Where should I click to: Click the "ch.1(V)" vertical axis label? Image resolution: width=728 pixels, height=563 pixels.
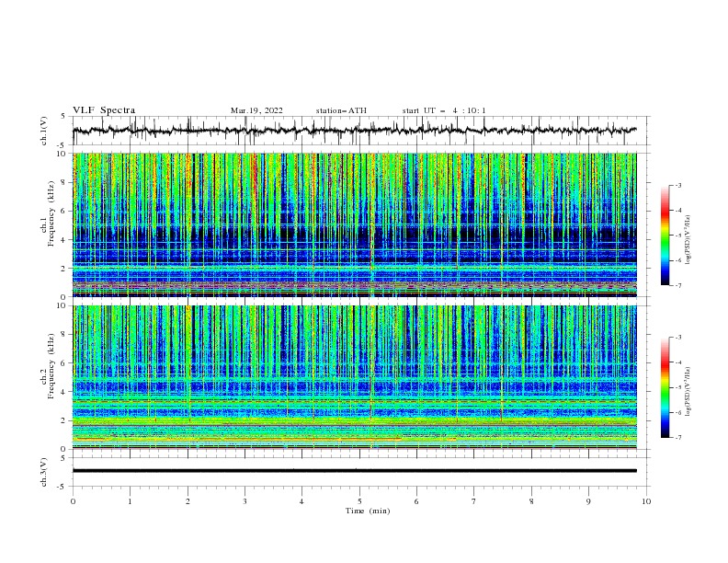pos(44,131)
